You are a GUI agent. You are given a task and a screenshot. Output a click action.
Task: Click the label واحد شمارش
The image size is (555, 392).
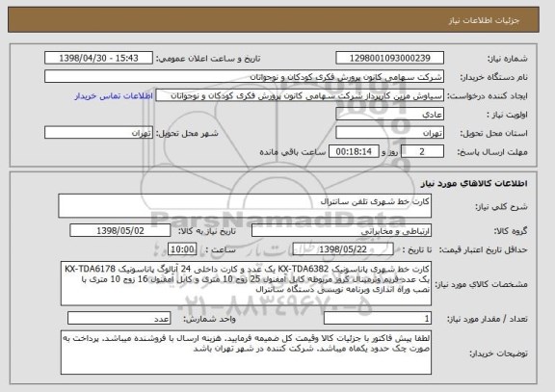tap(209, 319)
